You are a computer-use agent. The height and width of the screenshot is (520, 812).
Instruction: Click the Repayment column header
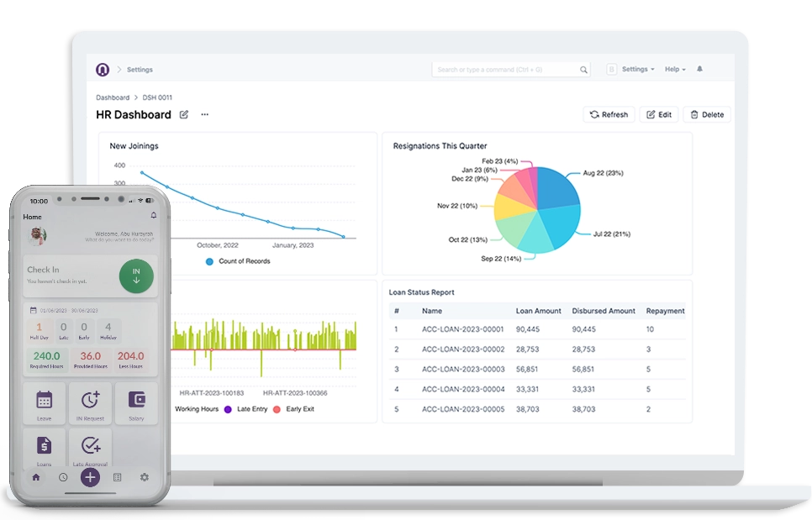click(665, 311)
